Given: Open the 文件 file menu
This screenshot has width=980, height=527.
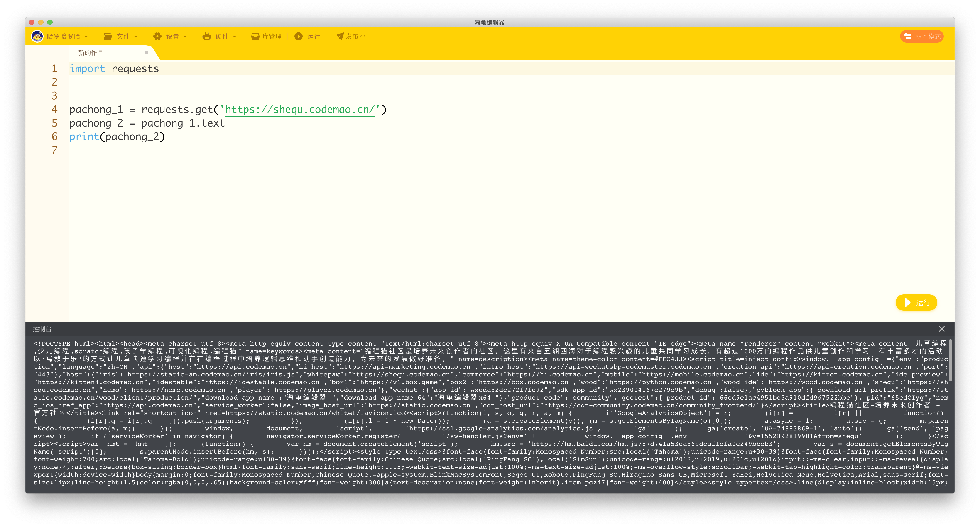Looking at the screenshot, I should click(x=120, y=37).
